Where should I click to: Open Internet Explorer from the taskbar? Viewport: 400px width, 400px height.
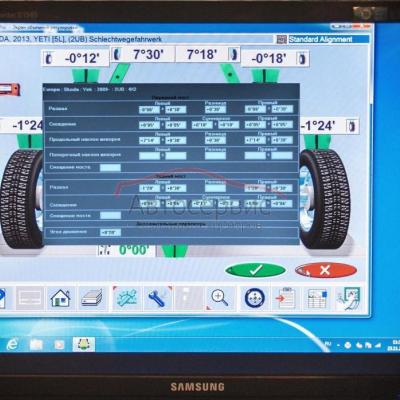click(x=13, y=344)
